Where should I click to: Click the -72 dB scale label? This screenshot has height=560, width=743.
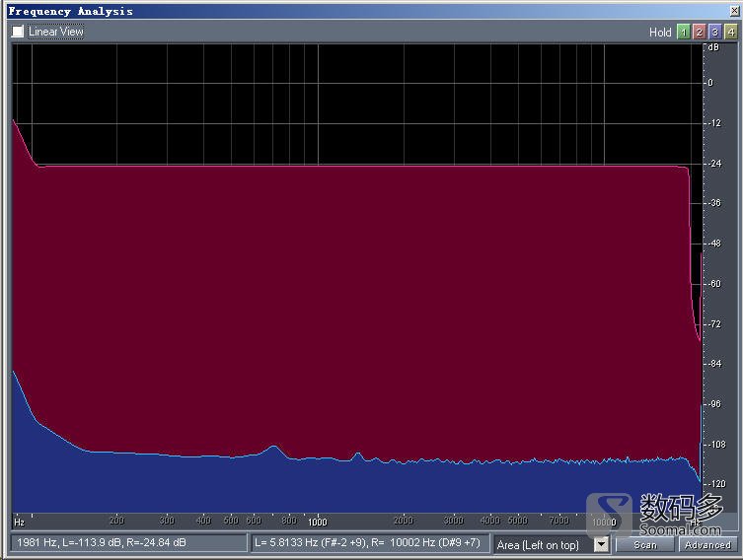(x=714, y=323)
